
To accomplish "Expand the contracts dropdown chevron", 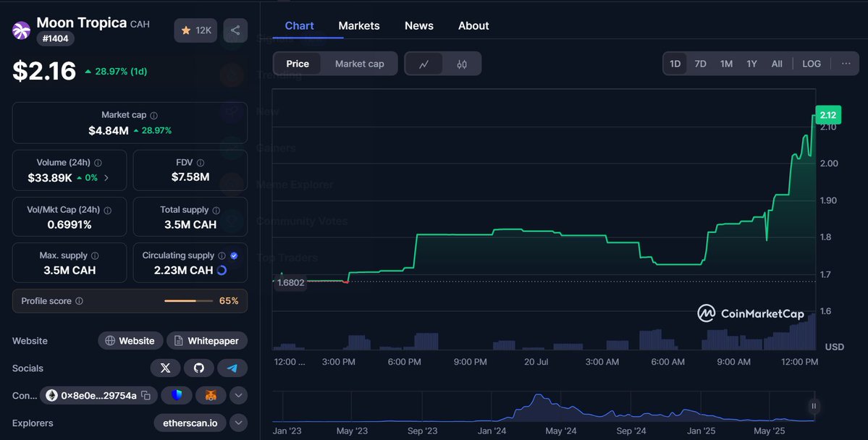I will [239, 395].
